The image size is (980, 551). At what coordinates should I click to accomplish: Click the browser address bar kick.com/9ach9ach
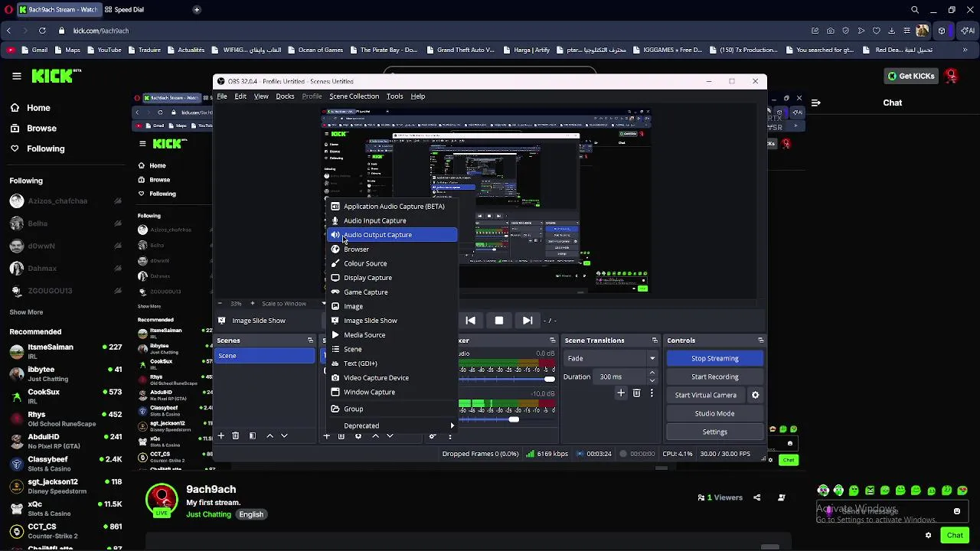point(100,31)
